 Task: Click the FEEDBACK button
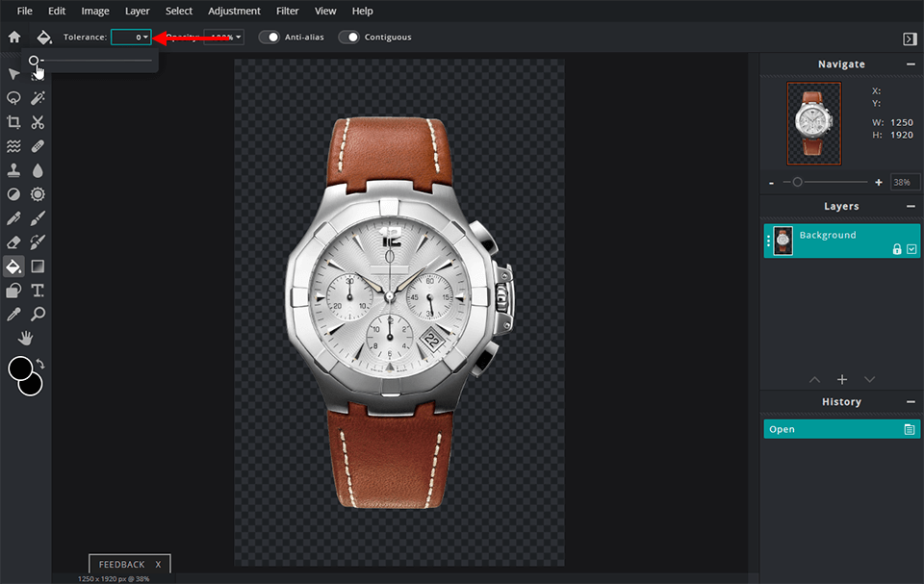[x=121, y=565]
